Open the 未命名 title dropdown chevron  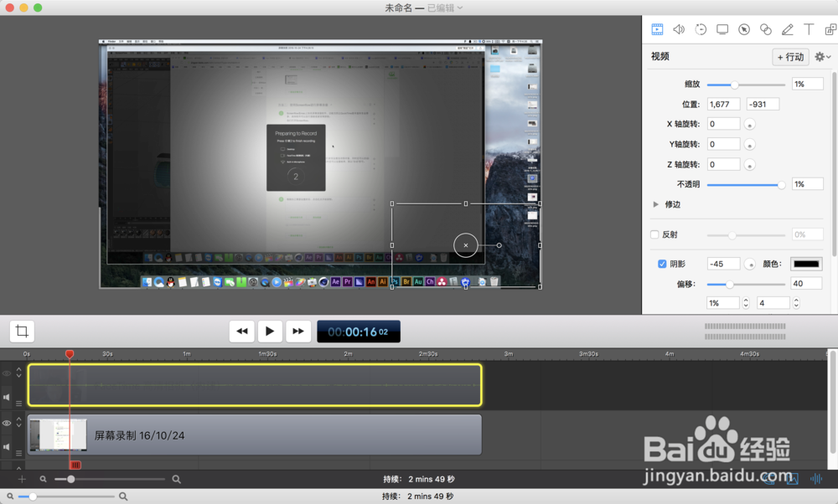coord(460,8)
